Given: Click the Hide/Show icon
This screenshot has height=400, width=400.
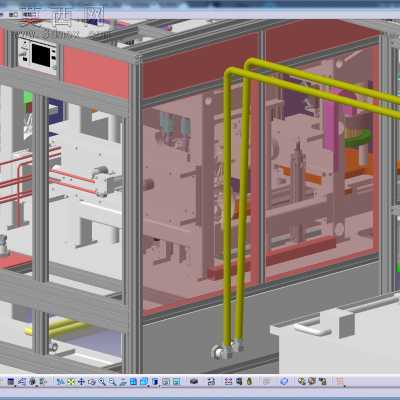Looking at the screenshot, I should pyautogui.click(x=166, y=381).
